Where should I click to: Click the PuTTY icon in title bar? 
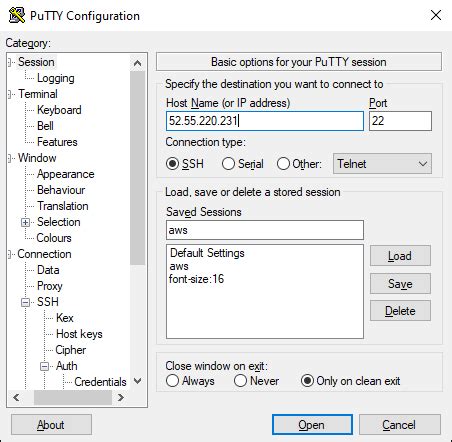pyautogui.click(x=17, y=15)
